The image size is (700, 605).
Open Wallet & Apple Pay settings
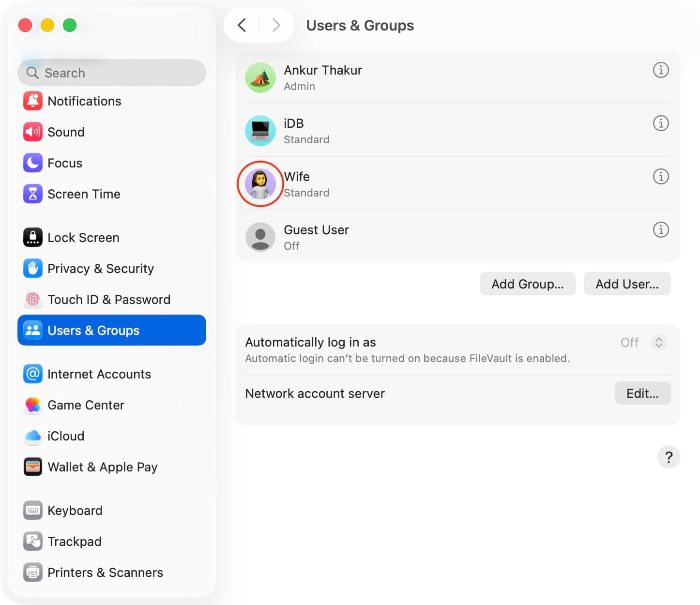[x=102, y=467]
